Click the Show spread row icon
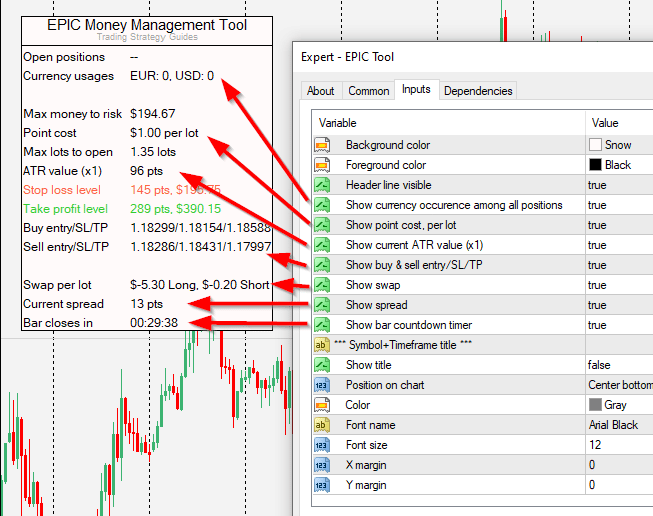This screenshot has width=653, height=516. tap(322, 305)
